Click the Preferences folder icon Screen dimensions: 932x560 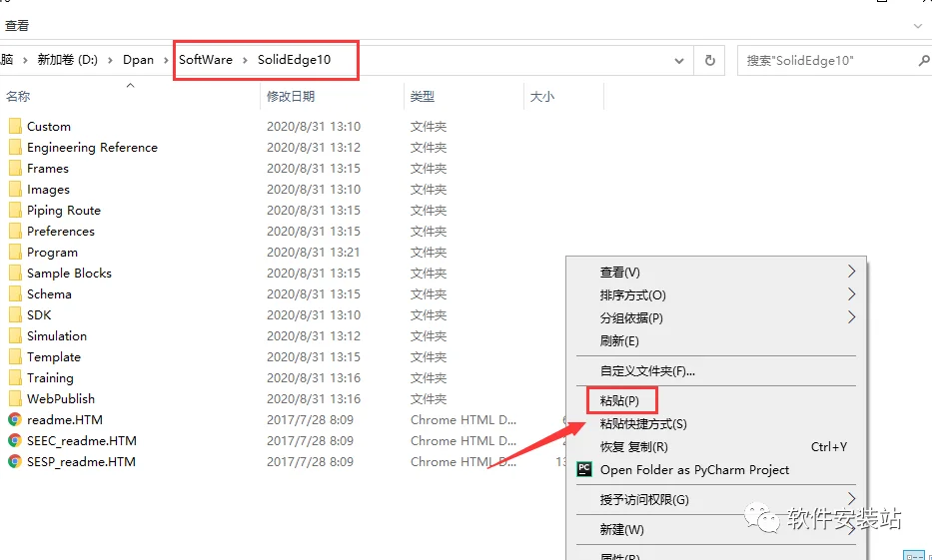pyautogui.click(x=15, y=231)
